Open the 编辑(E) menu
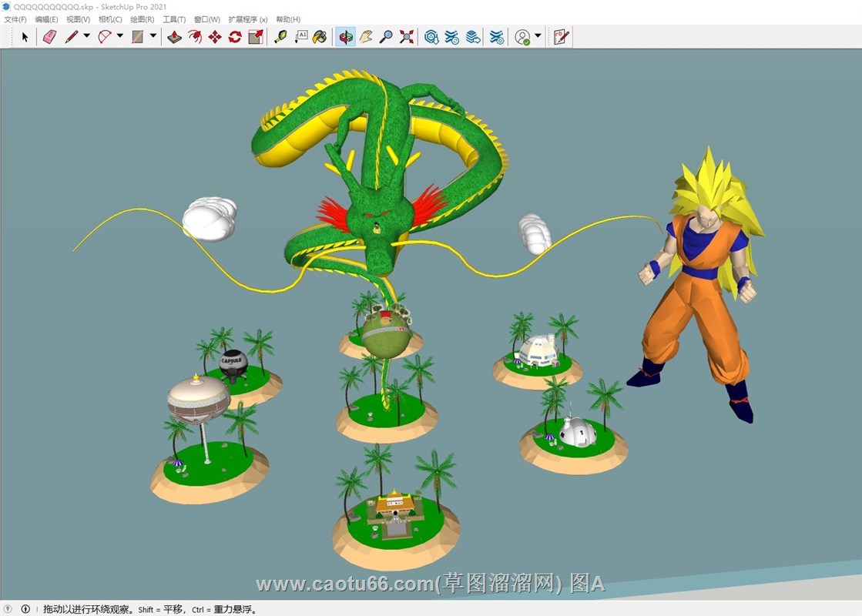 pyautogui.click(x=47, y=19)
